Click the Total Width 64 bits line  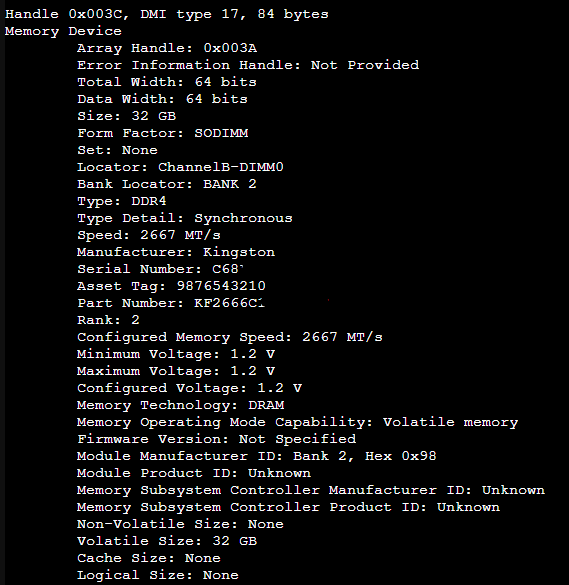click(x=167, y=82)
